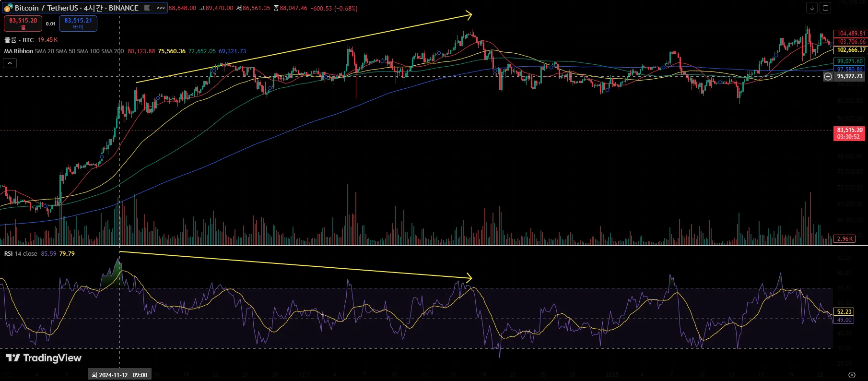Click the yellow 102,666.37 price label

(x=851, y=50)
